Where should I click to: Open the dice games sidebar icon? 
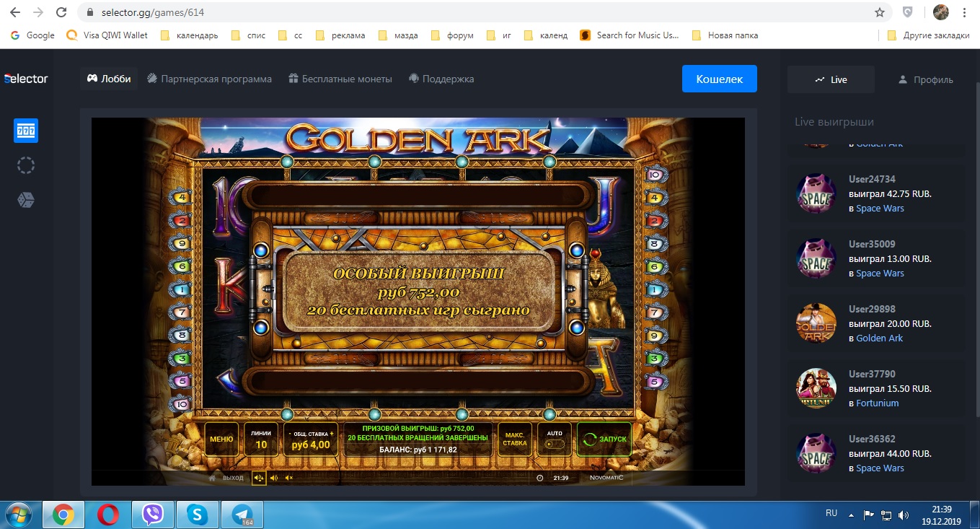(26, 200)
